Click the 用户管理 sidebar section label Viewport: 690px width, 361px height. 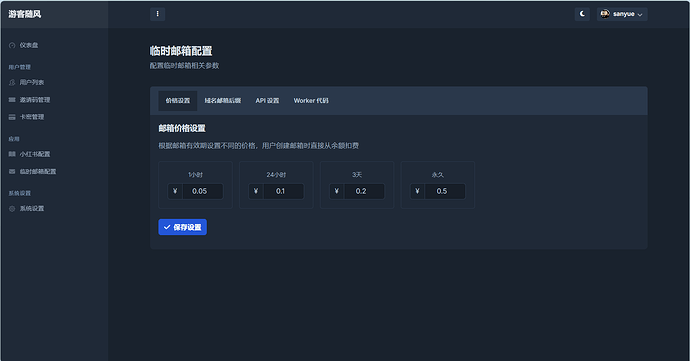[x=20, y=67]
